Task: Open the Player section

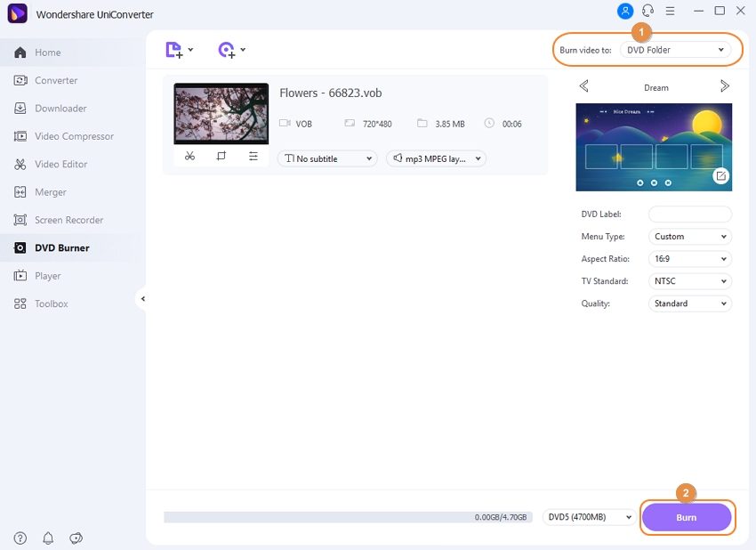Action: [72, 276]
